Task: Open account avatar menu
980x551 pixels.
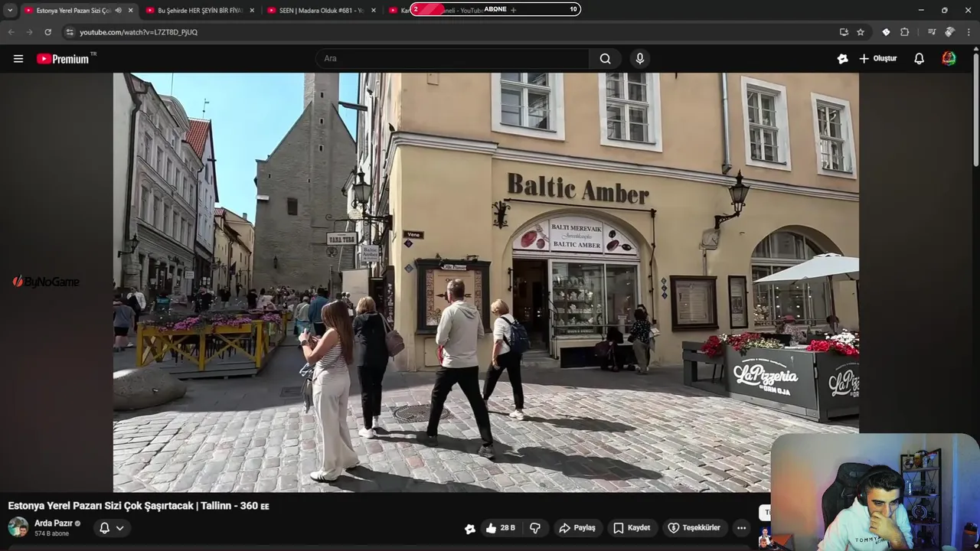Action: tap(949, 58)
